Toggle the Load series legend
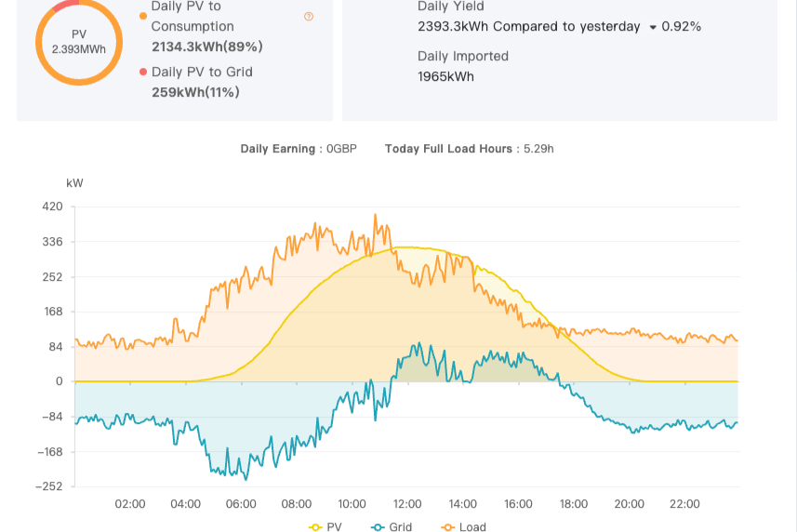The width and height of the screenshot is (797, 532). (463, 526)
